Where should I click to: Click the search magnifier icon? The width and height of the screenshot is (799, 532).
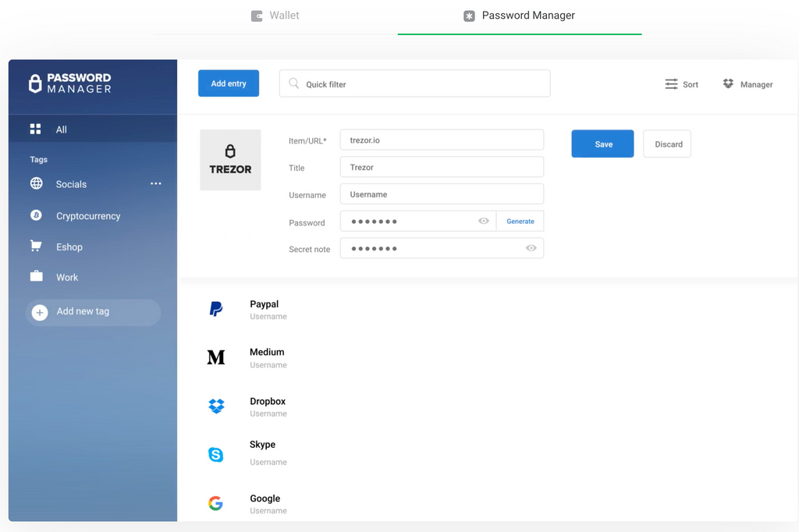point(294,83)
